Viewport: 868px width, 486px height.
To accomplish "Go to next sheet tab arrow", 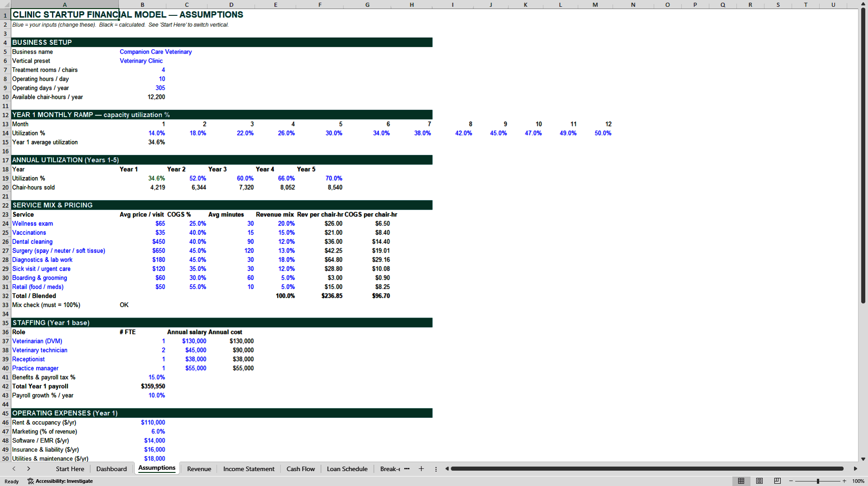I will [x=28, y=469].
